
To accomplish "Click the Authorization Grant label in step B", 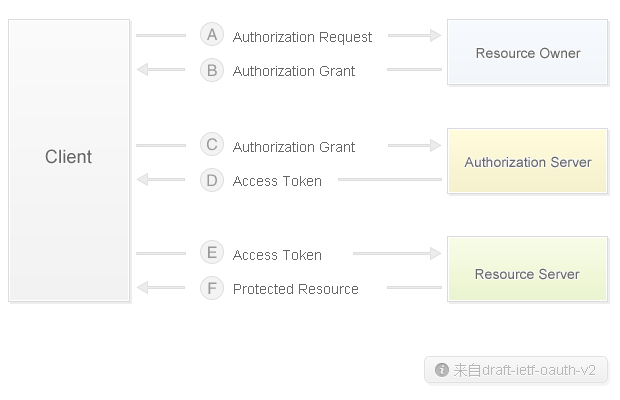I will pos(294,71).
